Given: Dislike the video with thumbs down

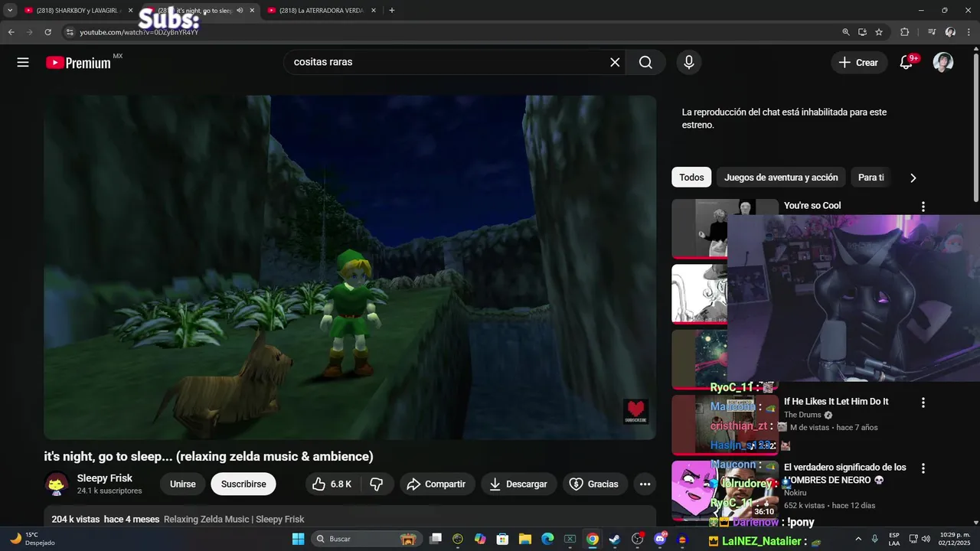Looking at the screenshot, I should (x=376, y=484).
